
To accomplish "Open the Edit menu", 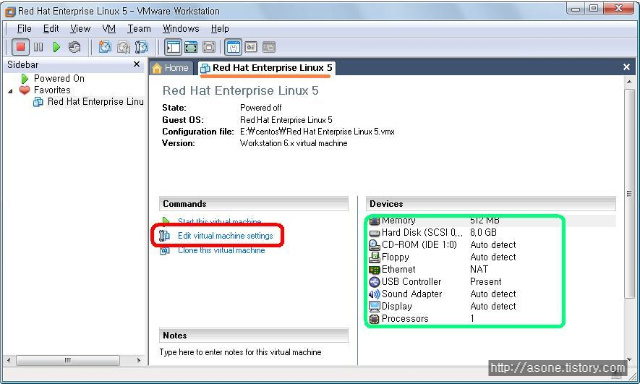I will click(x=51, y=29).
